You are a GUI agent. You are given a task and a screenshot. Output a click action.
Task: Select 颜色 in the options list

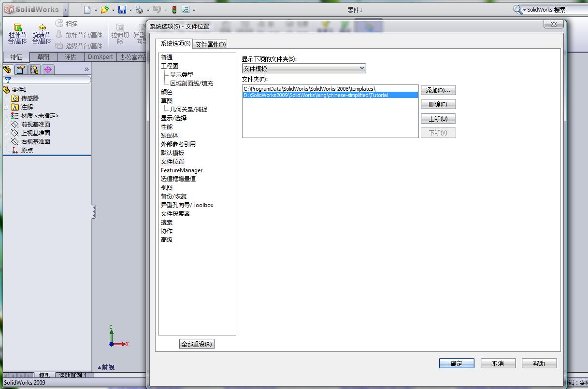point(167,92)
